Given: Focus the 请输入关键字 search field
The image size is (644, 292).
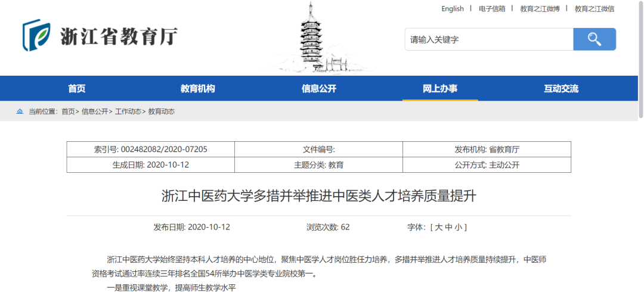Looking at the screenshot, I should pyautogui.click(x=489, y=39).
